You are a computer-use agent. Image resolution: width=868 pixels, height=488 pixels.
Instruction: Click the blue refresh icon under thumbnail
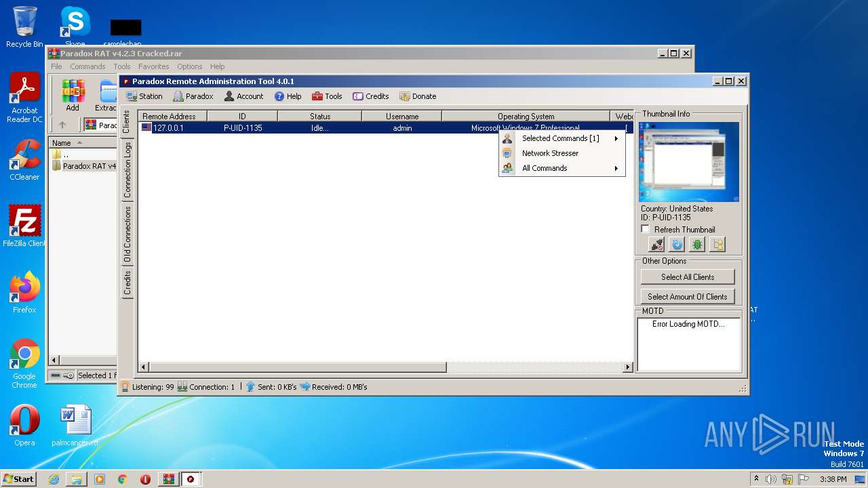pos(677,245)
